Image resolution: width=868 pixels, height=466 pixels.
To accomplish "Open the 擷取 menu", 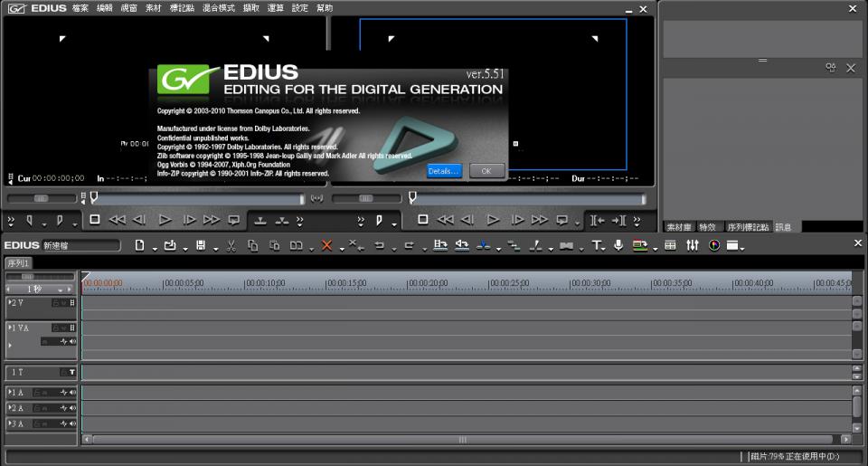I will pos(250,8).
